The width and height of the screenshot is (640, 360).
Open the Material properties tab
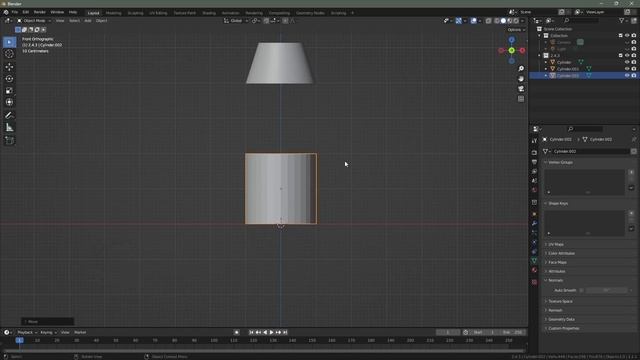pos(534,270)
